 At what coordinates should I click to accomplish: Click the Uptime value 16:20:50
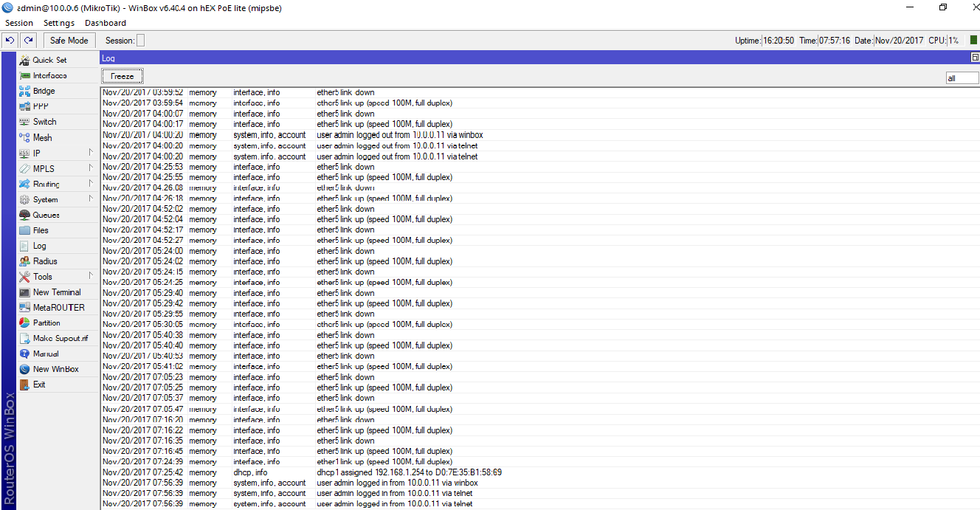(x=779, y=41)
